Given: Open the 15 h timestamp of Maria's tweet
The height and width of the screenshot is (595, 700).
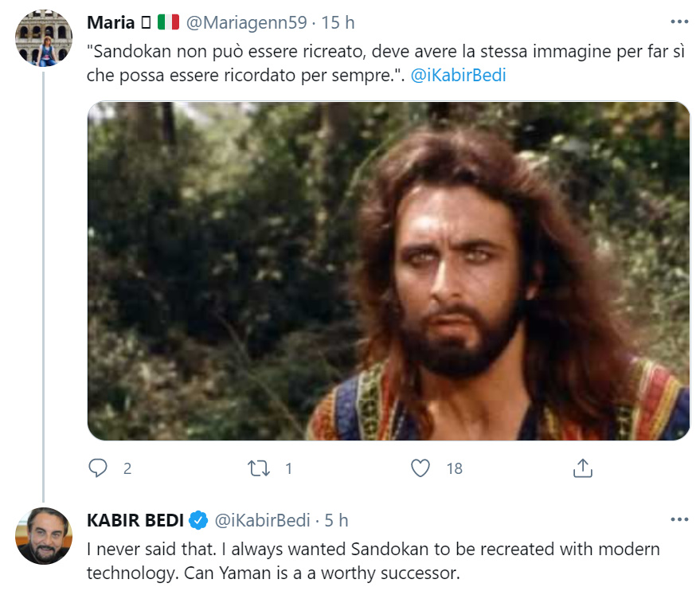Looking at the screenshot, I should (x=338, y=23).
